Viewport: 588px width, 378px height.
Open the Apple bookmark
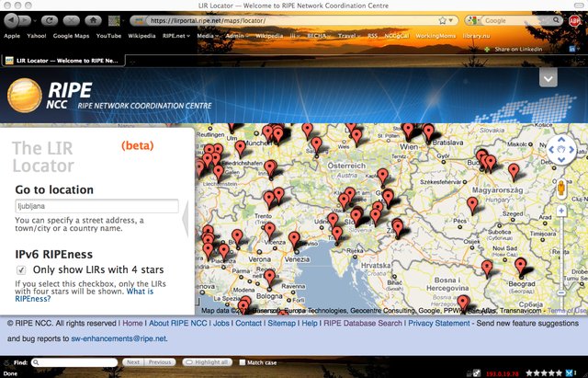pyautogui.click(x=12, y=36)
